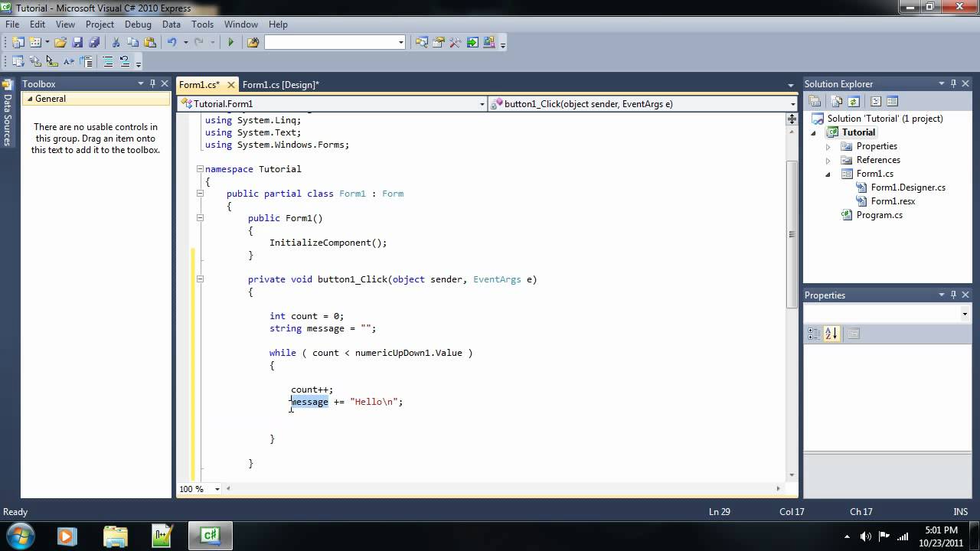This screenshot has height=551, width=980.
Task: Click the Display Quick Info icon
Action: tap(52, 61)
